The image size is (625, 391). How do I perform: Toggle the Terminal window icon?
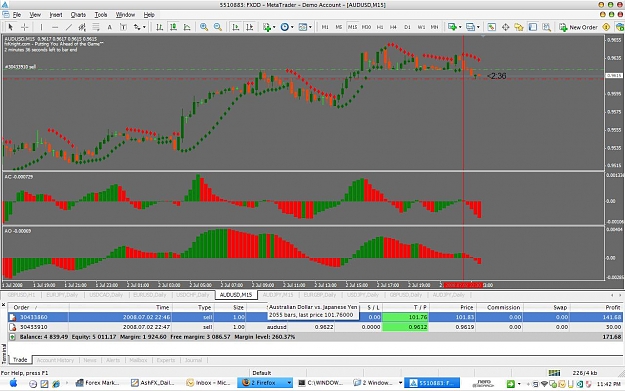pos(533,27)
